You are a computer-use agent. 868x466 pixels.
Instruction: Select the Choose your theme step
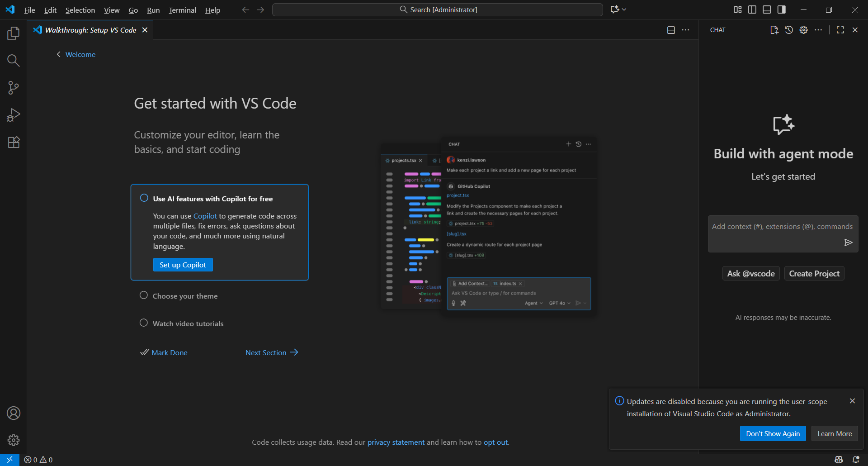coord(185,296)
